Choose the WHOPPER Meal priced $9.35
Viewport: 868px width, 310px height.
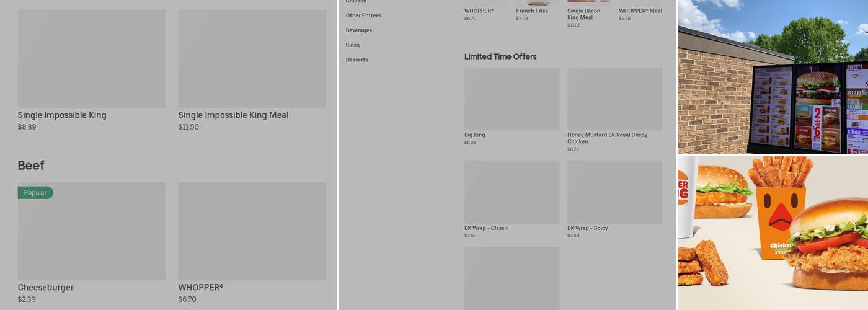pos(640,11)
